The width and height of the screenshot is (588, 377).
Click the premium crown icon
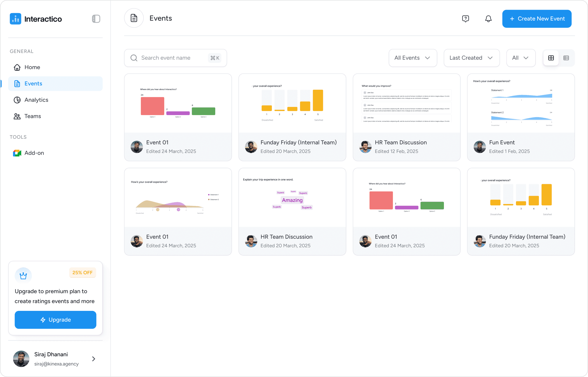pyautogui.click(x=23, y=275)
